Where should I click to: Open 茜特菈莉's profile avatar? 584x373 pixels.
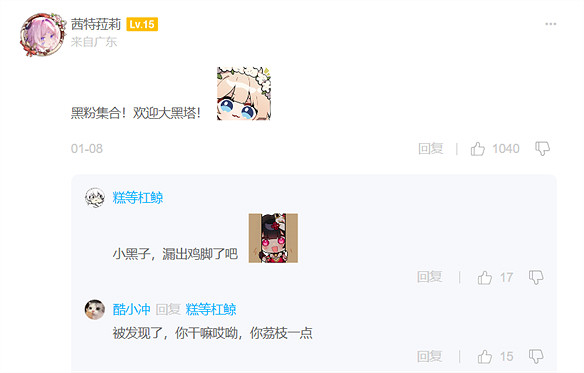[x=43, y=34]
